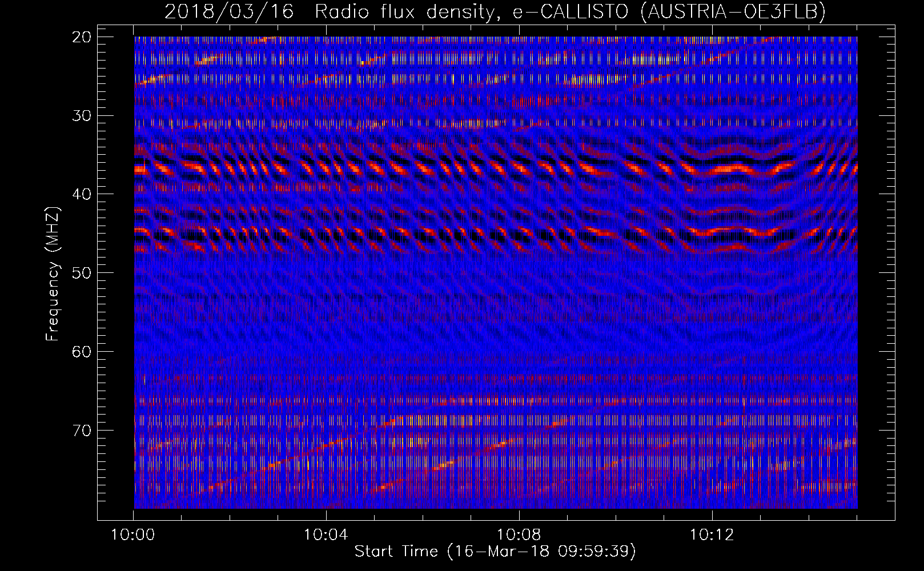Click the "30" frequency tick label
This screenshot has height=571, width=924.
82,116
